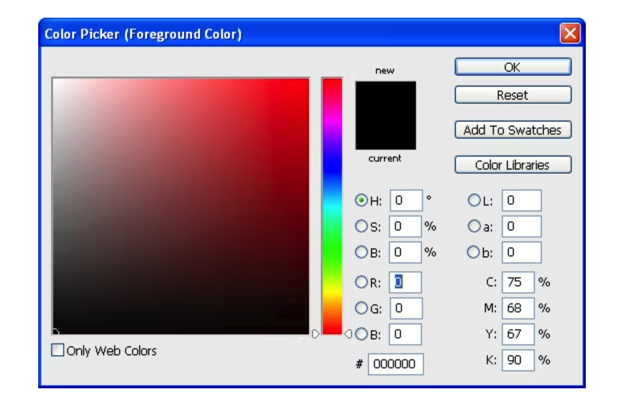Click the C cyan percentage field

click(518, 283)
